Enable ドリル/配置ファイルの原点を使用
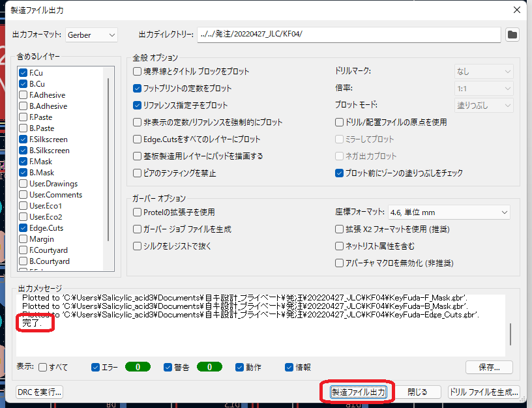This screenshot has height=408, width=532. coord(339,122)
